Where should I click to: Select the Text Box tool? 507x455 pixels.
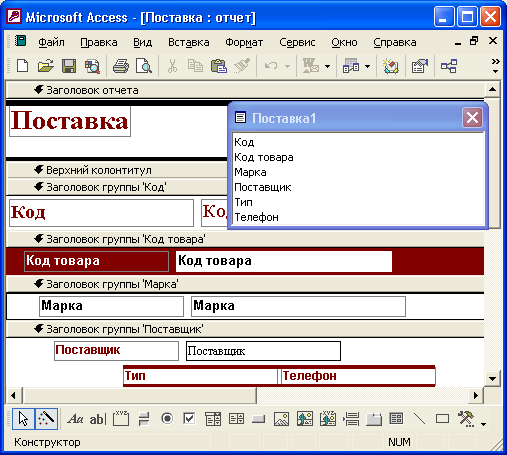(x=97, y=419)
